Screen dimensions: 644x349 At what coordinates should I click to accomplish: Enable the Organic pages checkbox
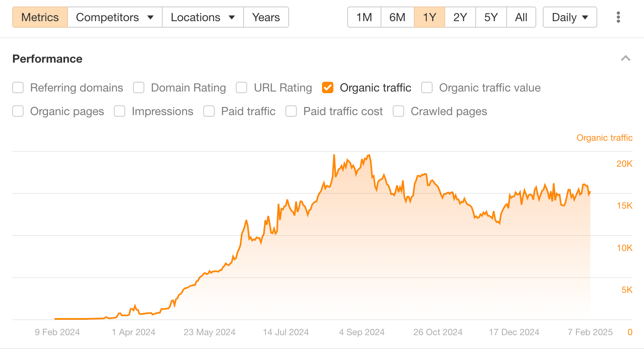pyautogui.click(x=18, y=111)
